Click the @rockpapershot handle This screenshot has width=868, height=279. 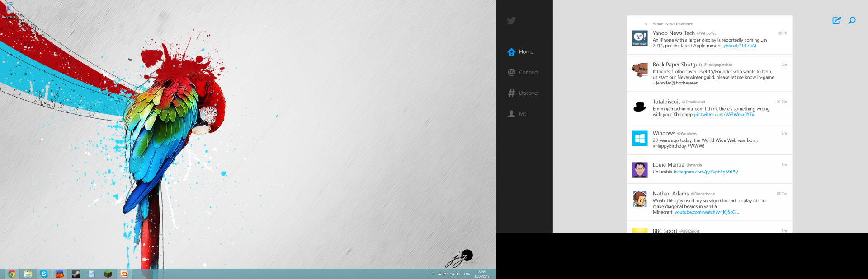tap(718, 65)
